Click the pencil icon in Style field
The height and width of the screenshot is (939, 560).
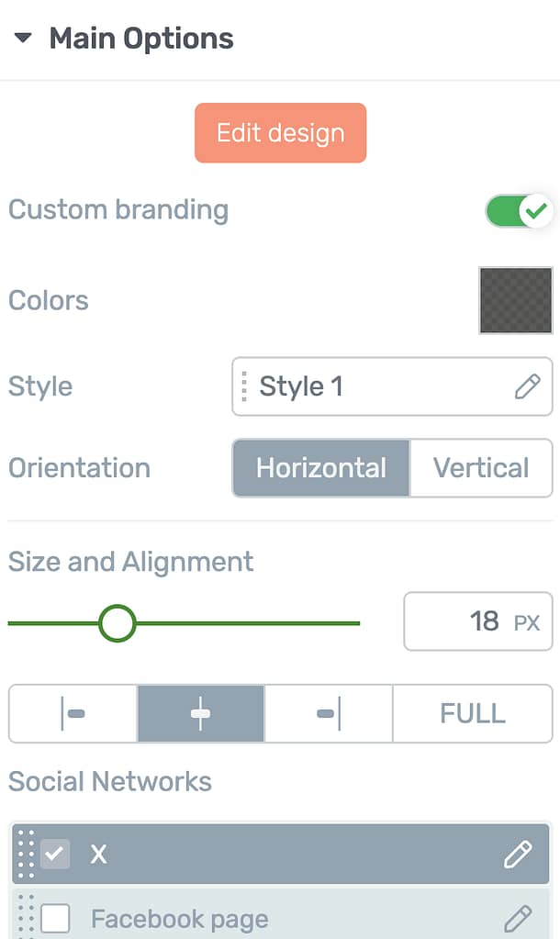528,386
